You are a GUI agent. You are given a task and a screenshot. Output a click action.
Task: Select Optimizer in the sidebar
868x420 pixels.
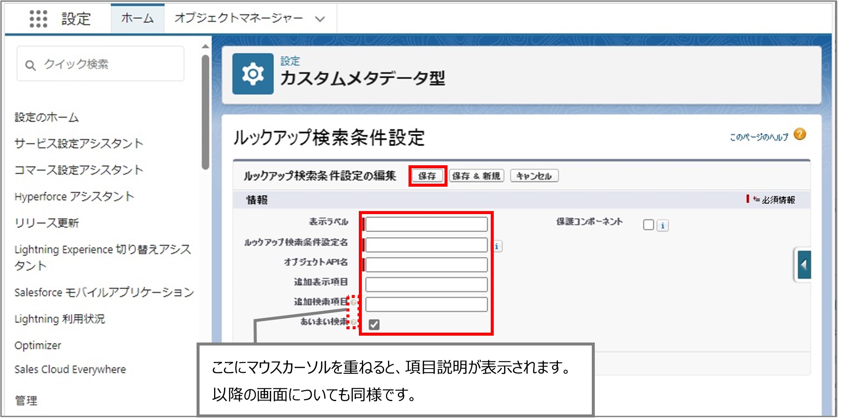pyautogui.click(x=38, y=345)
